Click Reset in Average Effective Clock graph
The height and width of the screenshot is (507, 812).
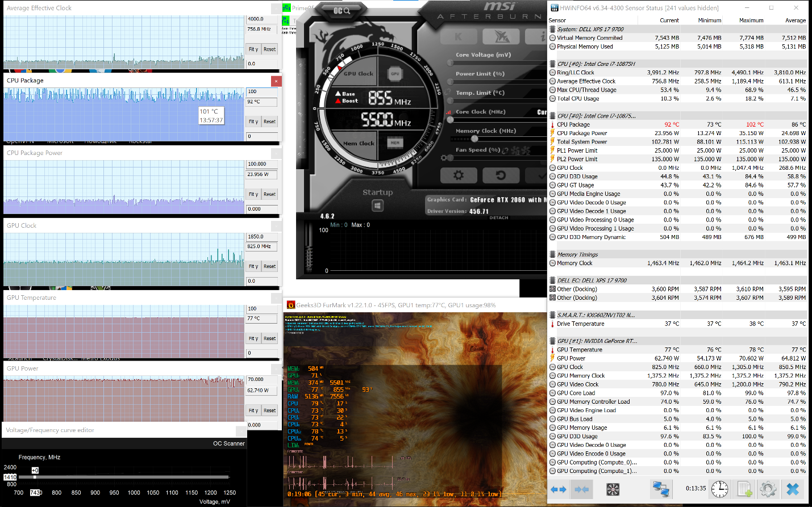[270, 49]
